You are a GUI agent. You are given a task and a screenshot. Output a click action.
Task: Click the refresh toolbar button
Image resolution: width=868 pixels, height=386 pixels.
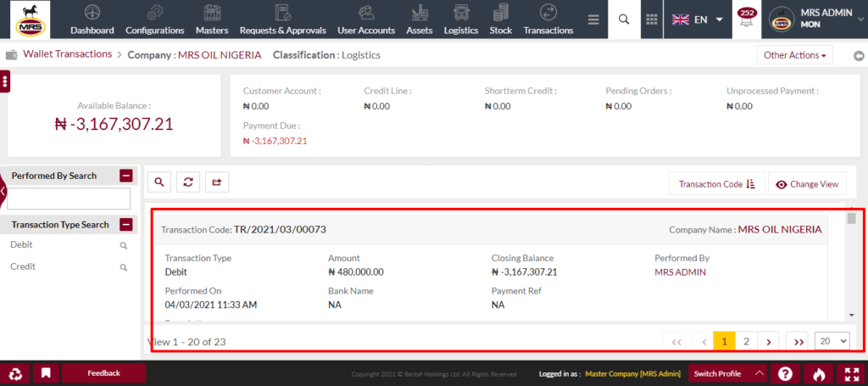pos(188,182)
